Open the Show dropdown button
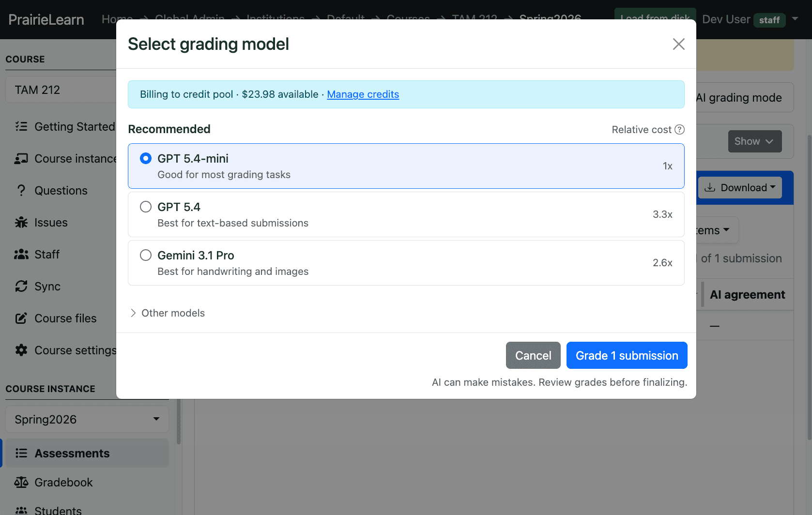 tap(755, 141)
